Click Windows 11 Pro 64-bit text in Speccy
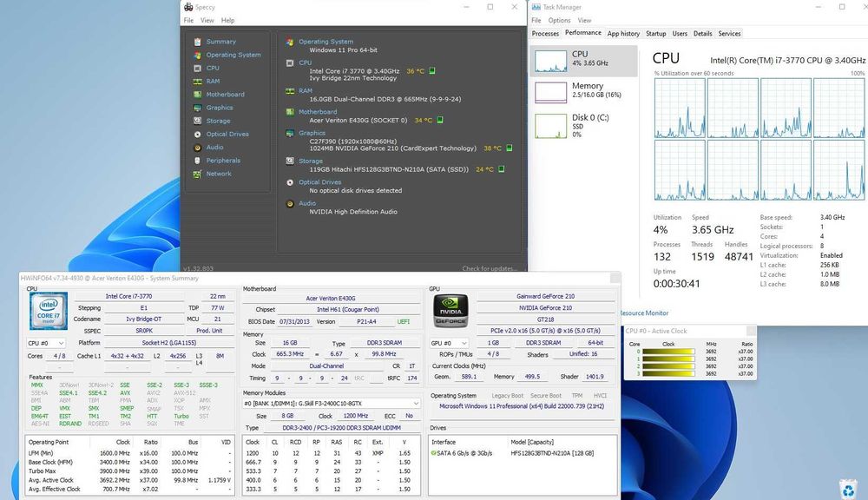The height and width of the screenshot is (500, 868). click(x=343, y=49)
